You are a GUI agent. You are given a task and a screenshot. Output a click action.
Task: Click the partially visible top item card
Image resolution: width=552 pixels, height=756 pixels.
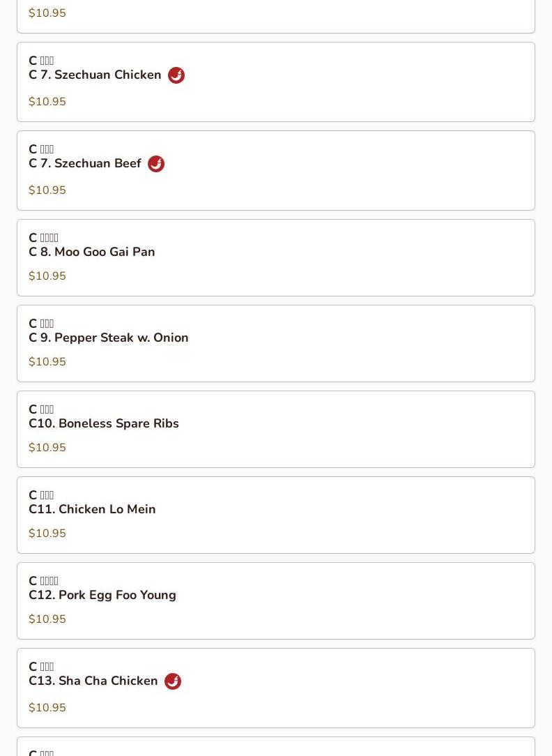276,14
